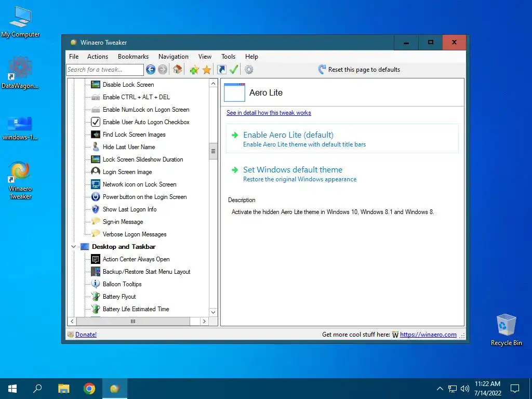This screenshot has height=399, width=532.
Task: Click the Aero Lite page window thumbnail
Action: point(234,92)
